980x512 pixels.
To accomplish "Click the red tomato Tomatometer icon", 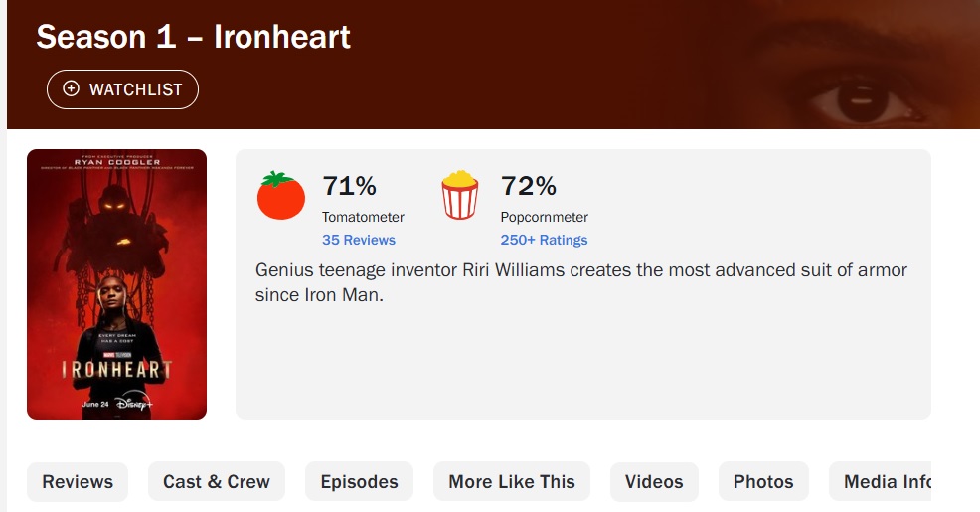I will coord(280,196).
